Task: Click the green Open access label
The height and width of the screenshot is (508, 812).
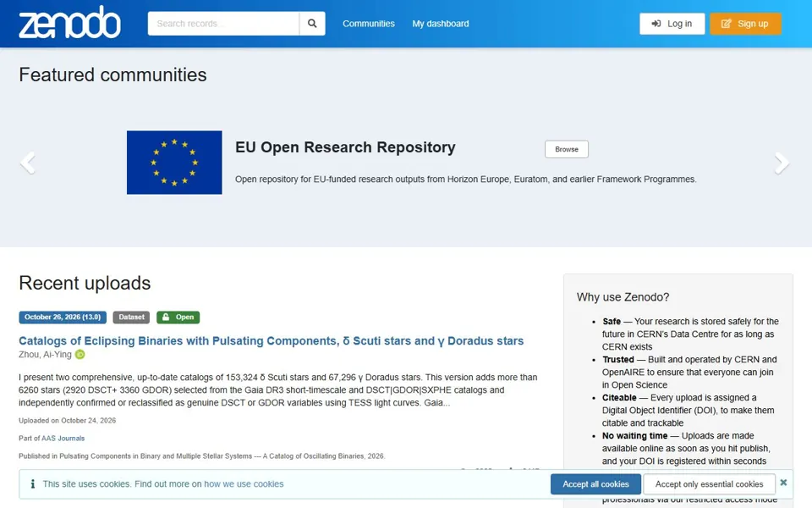Action: click(x=178, y=317)
